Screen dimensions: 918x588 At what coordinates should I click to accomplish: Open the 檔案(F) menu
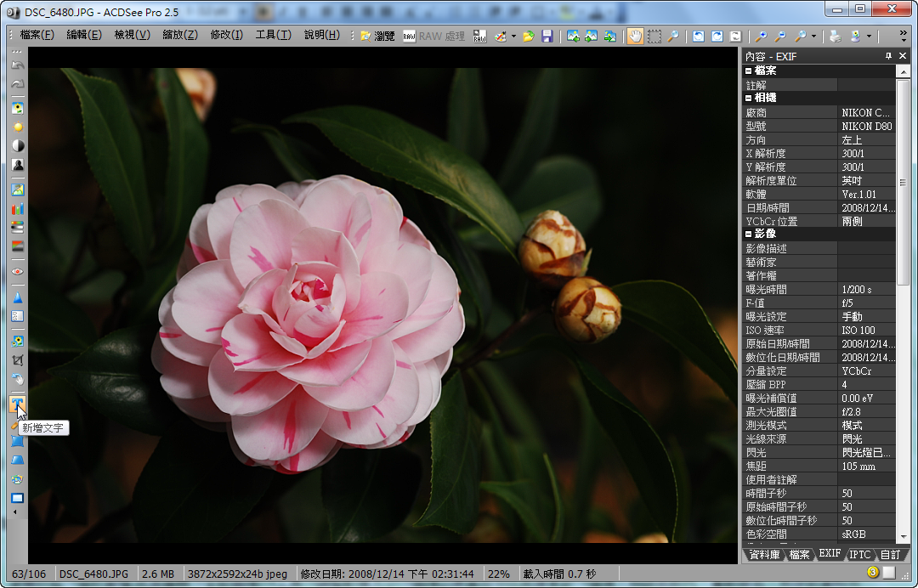point(37,35)
